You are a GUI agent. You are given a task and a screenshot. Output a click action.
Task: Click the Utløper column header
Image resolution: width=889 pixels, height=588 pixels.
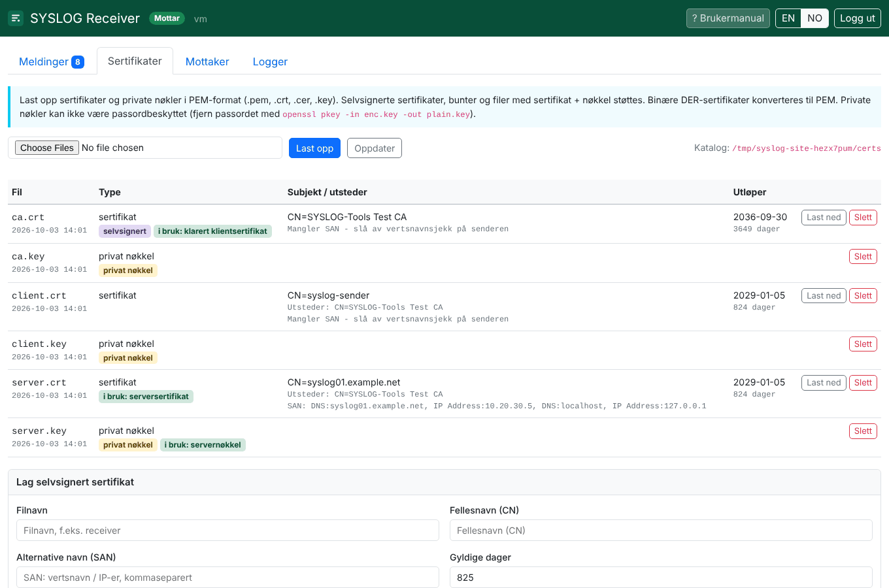[750, 192]
